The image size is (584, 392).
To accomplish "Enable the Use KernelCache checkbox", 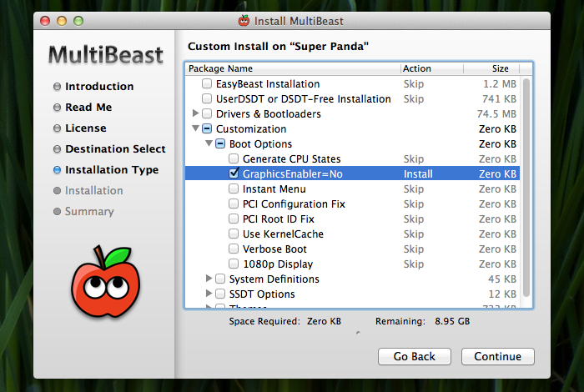I will click(234, 234).
